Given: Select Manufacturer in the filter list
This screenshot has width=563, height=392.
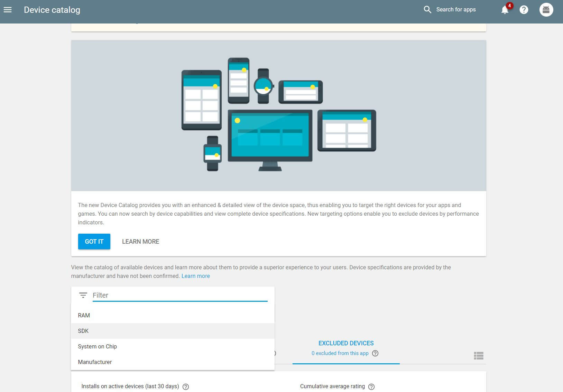Looking at the screenshot, I should (x=95, y=362).
